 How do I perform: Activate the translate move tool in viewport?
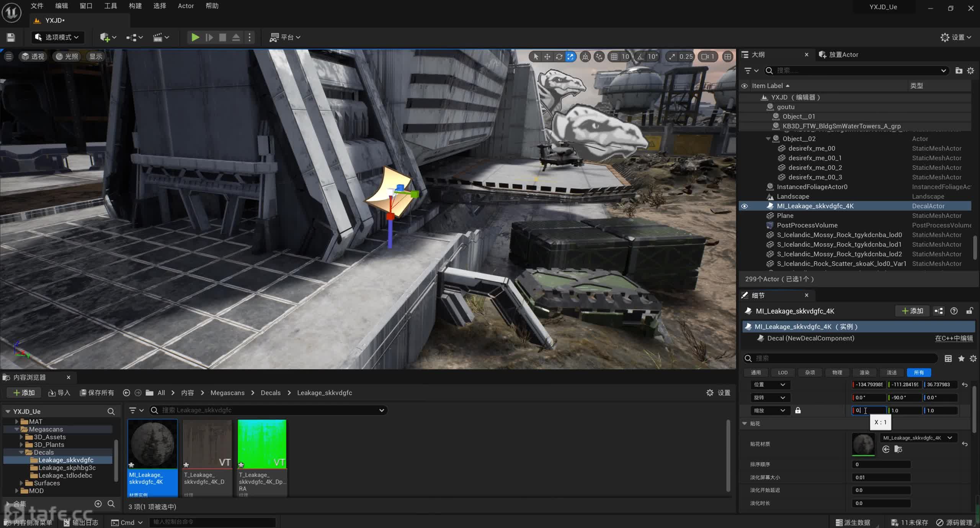pos(547,57)
